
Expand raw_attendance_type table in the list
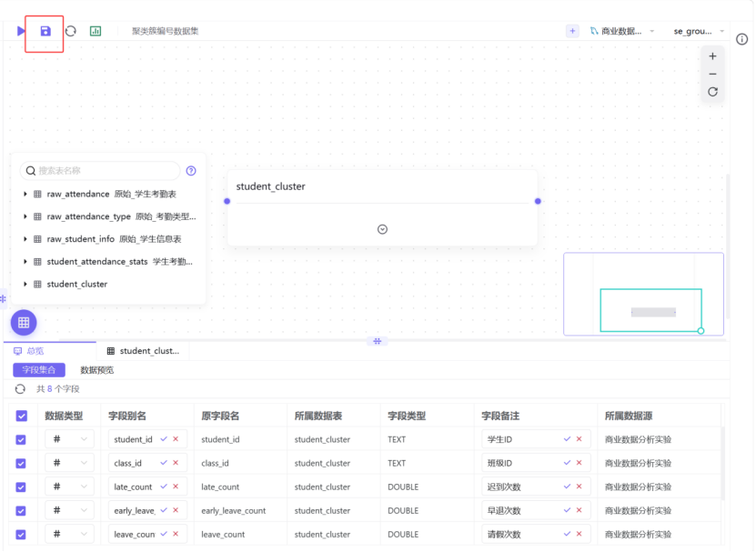25,216
